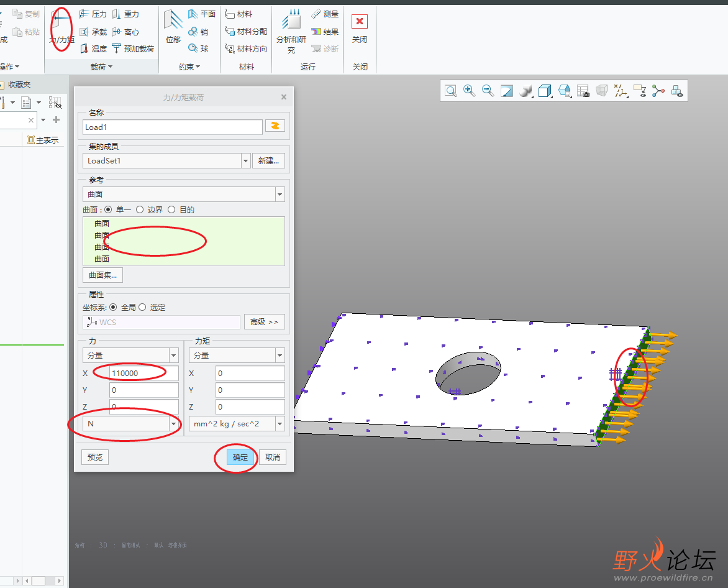The width and height of the screenshot is (728, 588).
Task: Click the 取消 cancel button
Action: point(273,457)
